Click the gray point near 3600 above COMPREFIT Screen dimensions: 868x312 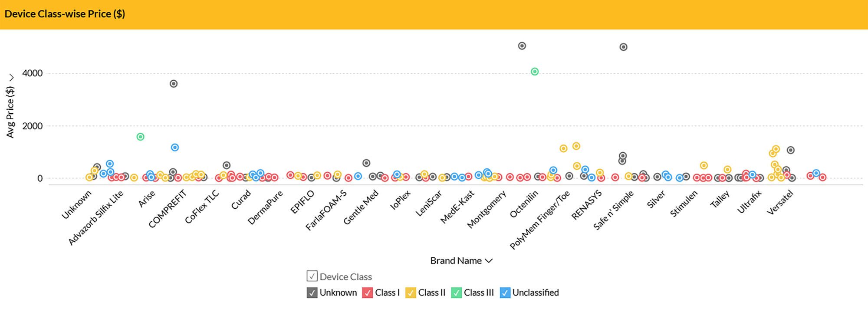(x=174, y=84)
